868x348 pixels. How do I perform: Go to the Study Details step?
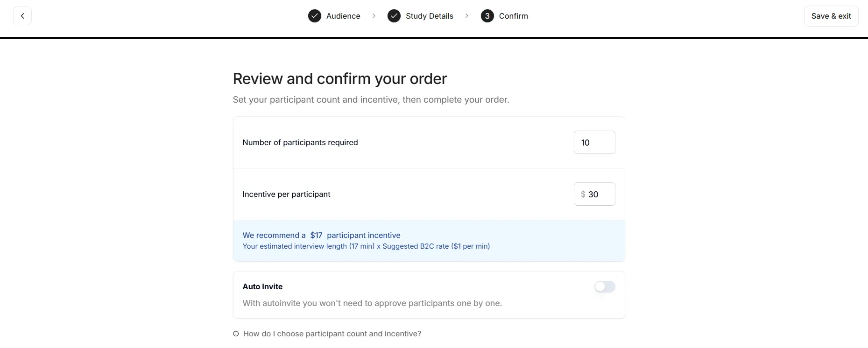pos(430,16)
